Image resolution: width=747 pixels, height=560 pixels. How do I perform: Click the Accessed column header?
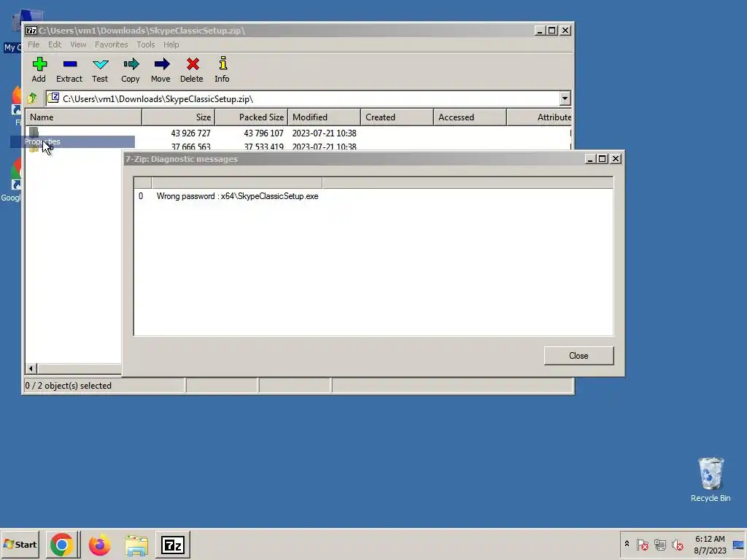tap(471, 117)
